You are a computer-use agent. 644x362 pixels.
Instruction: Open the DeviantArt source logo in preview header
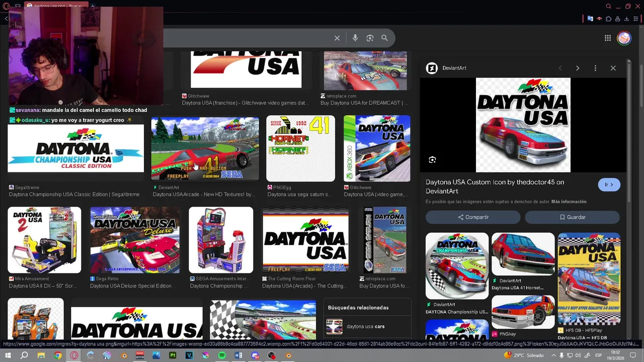pos(432,68)
